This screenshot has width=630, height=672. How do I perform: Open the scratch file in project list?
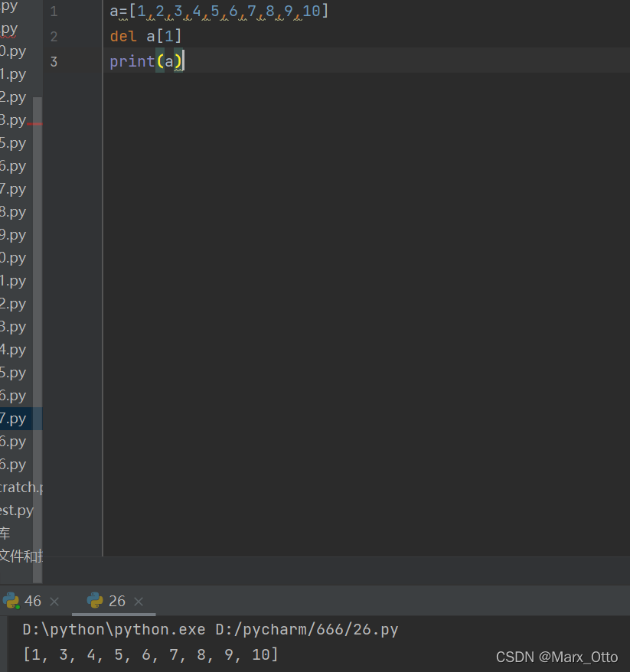tap(21, 488)
